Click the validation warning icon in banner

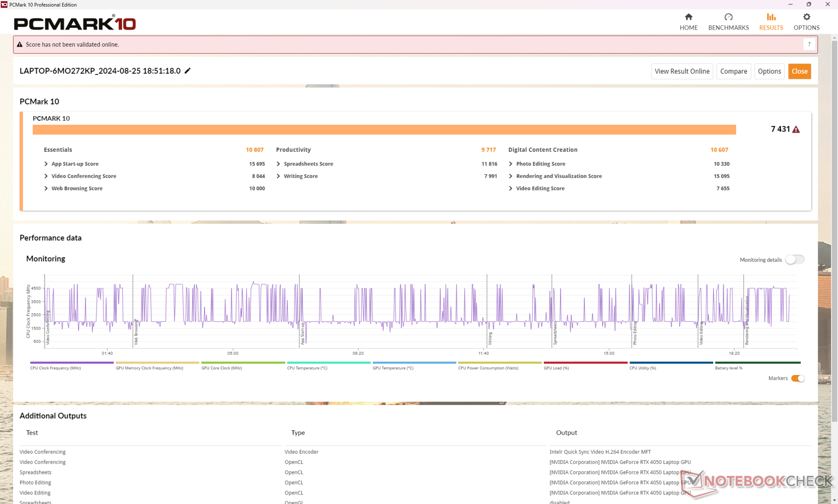pyautogui.click(x=20, y=45)
